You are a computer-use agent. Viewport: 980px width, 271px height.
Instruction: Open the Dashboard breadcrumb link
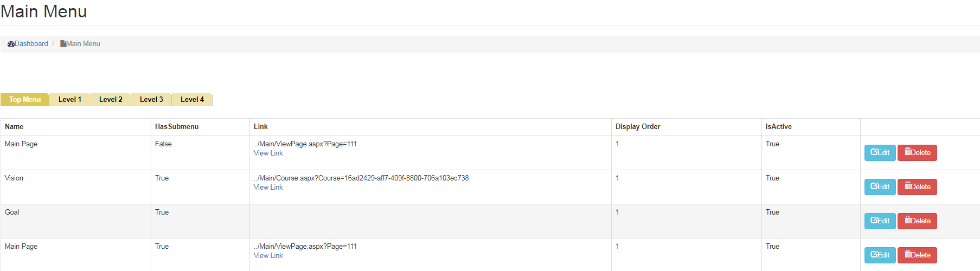(x=31, y=44)
